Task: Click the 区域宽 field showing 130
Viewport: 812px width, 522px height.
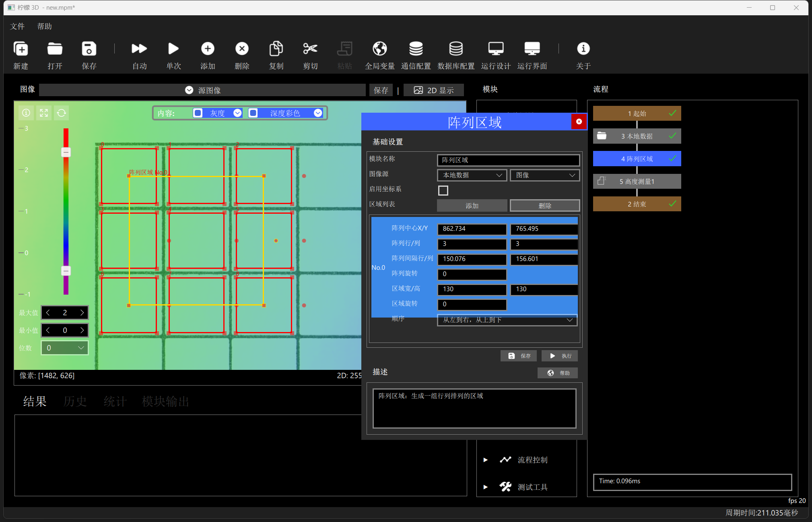Action: tap(472, 289)
